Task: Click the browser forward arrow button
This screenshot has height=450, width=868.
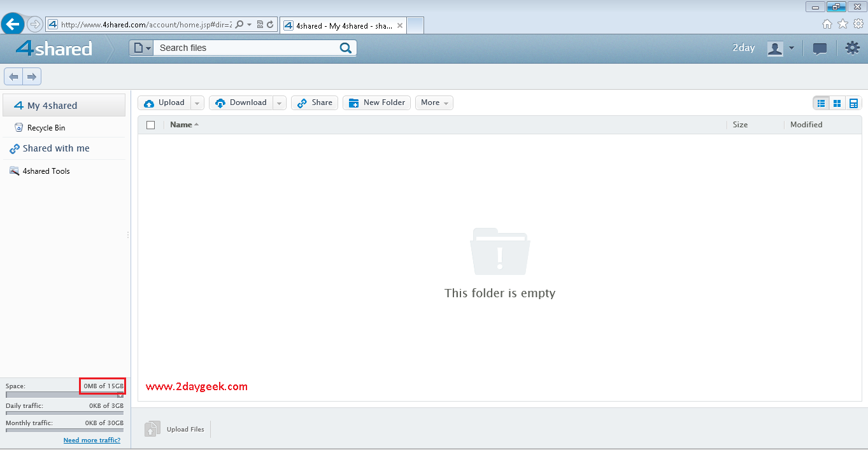Action: [x=35, y=24]
